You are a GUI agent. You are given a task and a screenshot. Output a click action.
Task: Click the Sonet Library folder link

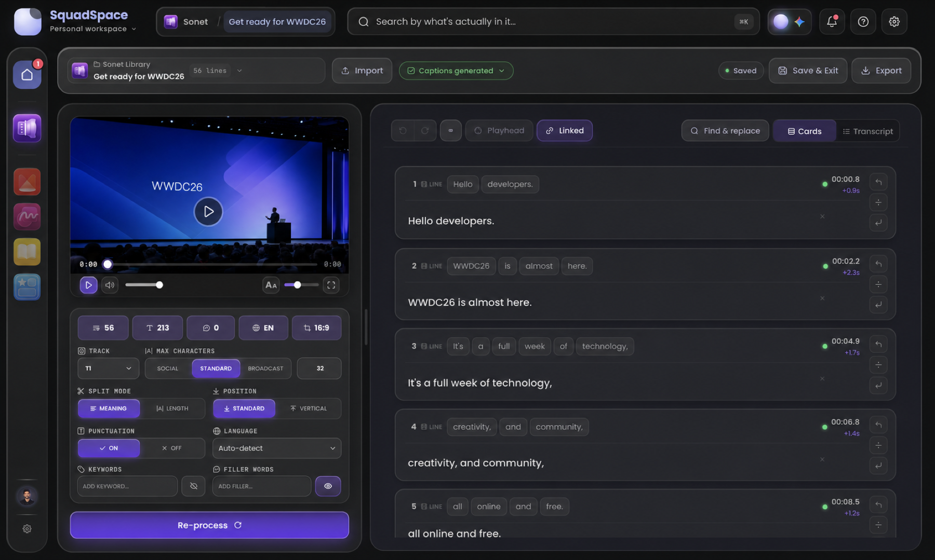pyautogui.click(x=122, y=64)
